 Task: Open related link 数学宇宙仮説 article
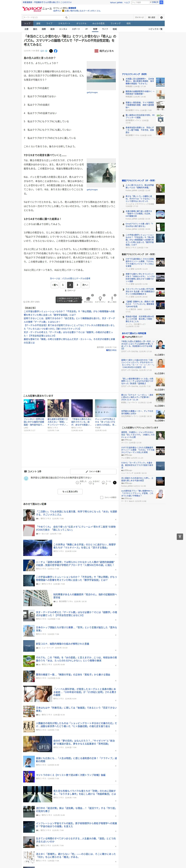click(69, 313)
